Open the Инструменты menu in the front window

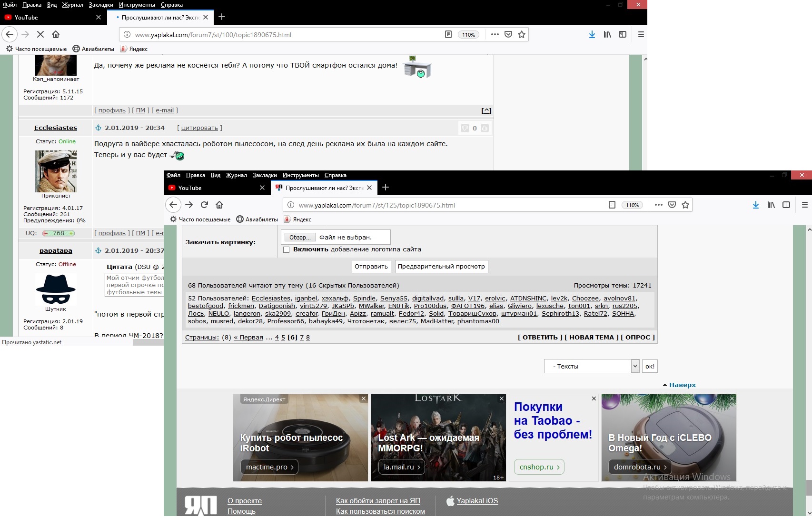(301, 175)
